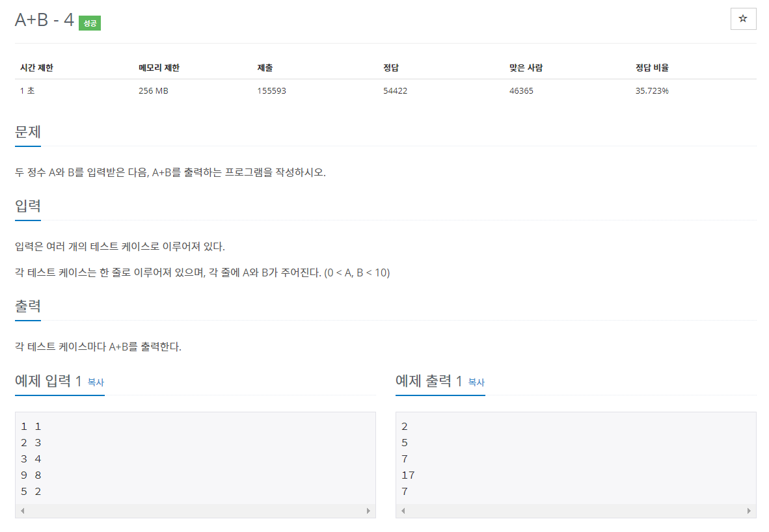Click the 정답 column header
The image size is (769, 532).
(391, 68)
